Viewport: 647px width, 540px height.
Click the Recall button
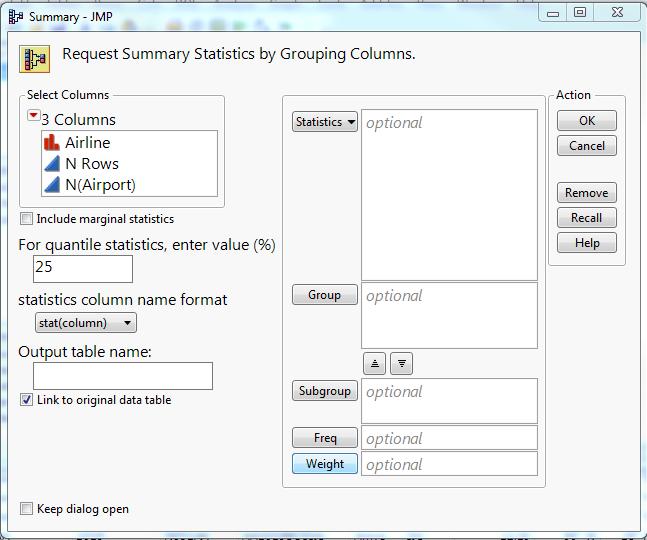[x=586, y=218]
